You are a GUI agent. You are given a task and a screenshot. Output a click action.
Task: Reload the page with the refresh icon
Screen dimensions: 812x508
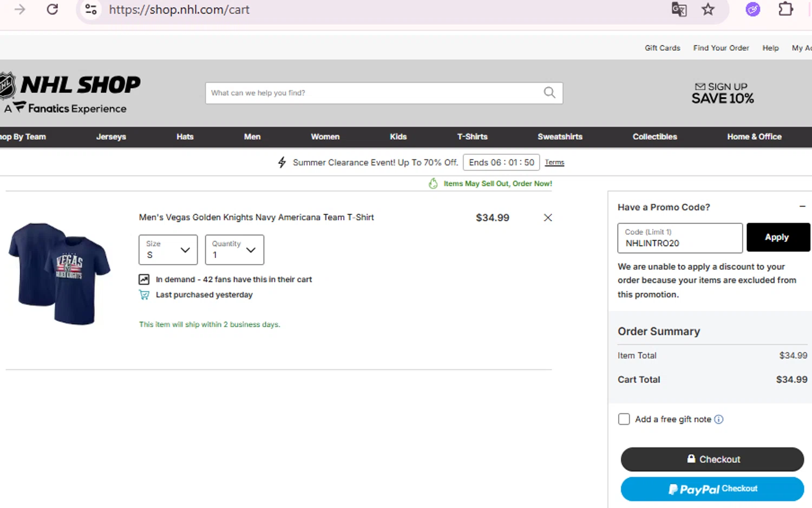click(52, 9)
